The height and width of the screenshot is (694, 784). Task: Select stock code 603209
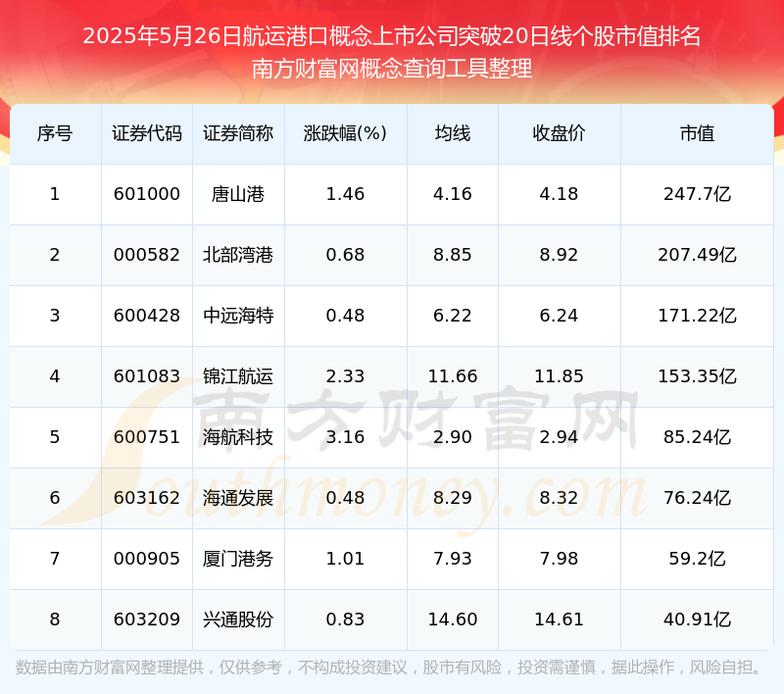146,620
